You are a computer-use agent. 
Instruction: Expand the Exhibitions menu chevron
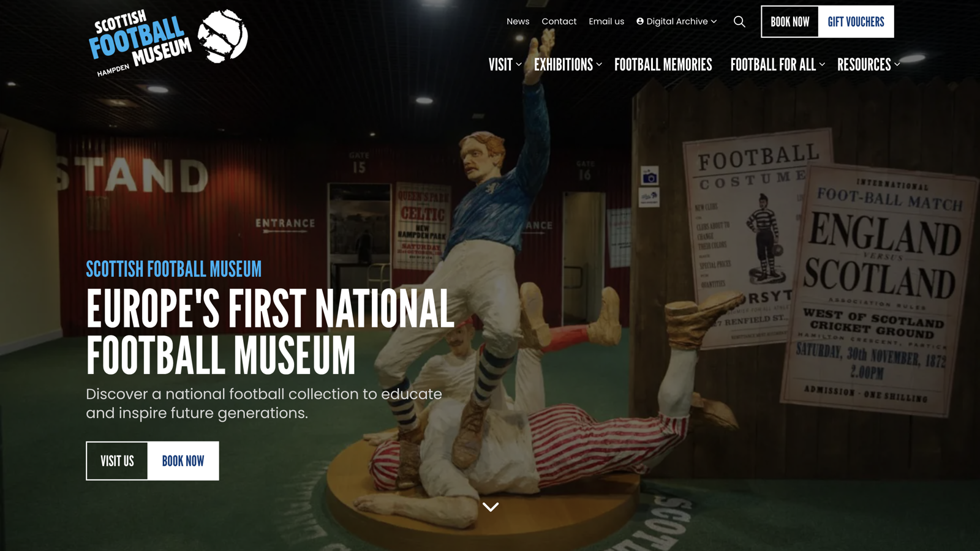(599, 64)
